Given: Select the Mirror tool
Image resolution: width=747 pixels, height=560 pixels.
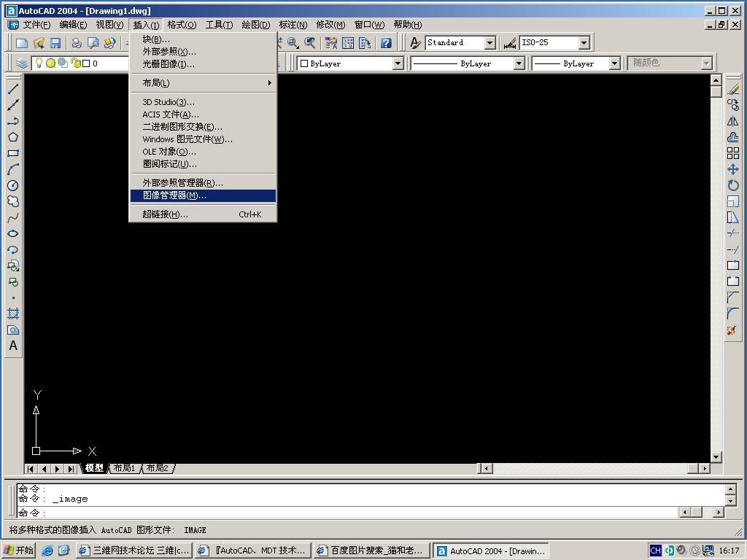Looking at the screenshot, I should [x=733, y=121].
